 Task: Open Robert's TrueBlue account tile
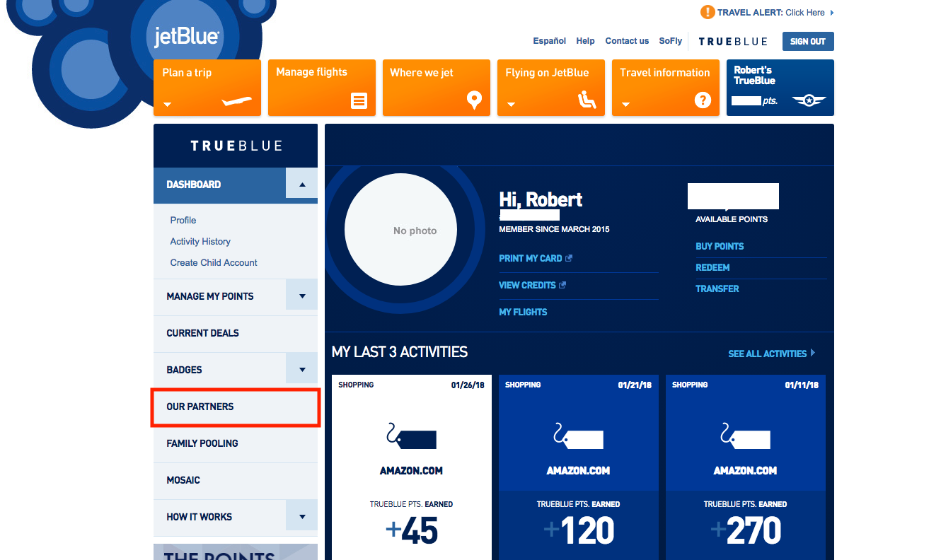pyautogui.click(x=780, y=88)
